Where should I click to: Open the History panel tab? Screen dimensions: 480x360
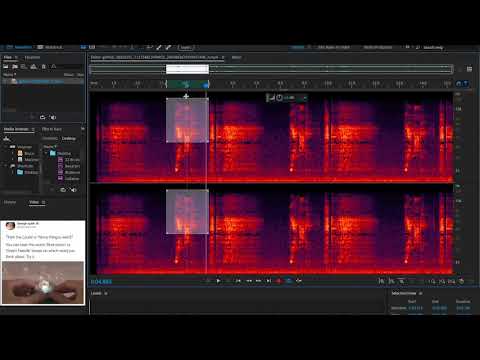pos(10,202)
